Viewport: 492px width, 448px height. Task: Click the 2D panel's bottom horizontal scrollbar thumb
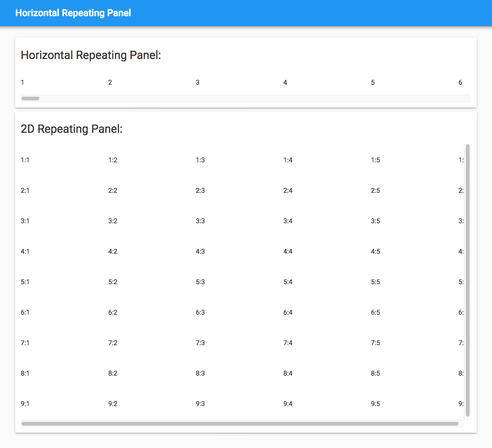tap(240, 423)
